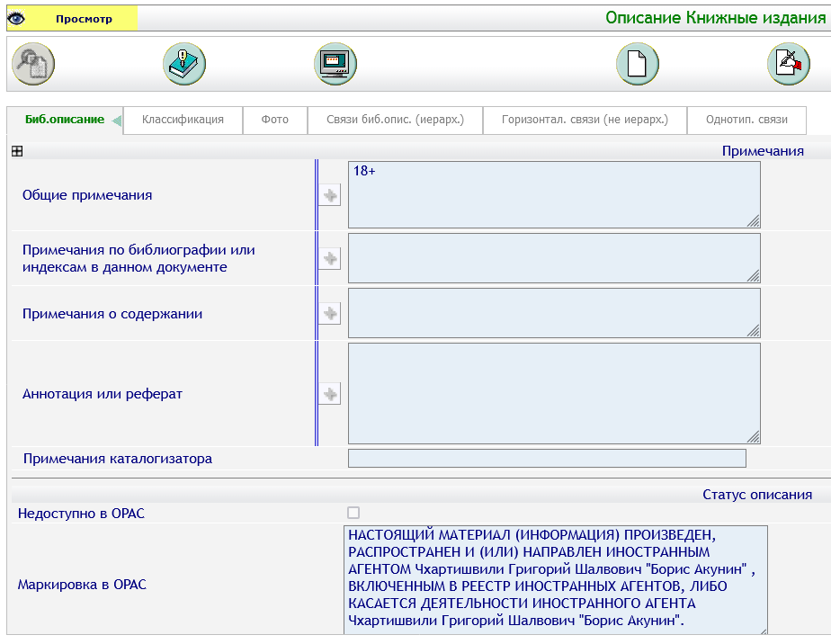Viewport: 831px width, 644px height.
Task: Click the Общие примечания label
Action: coord(87,195)
